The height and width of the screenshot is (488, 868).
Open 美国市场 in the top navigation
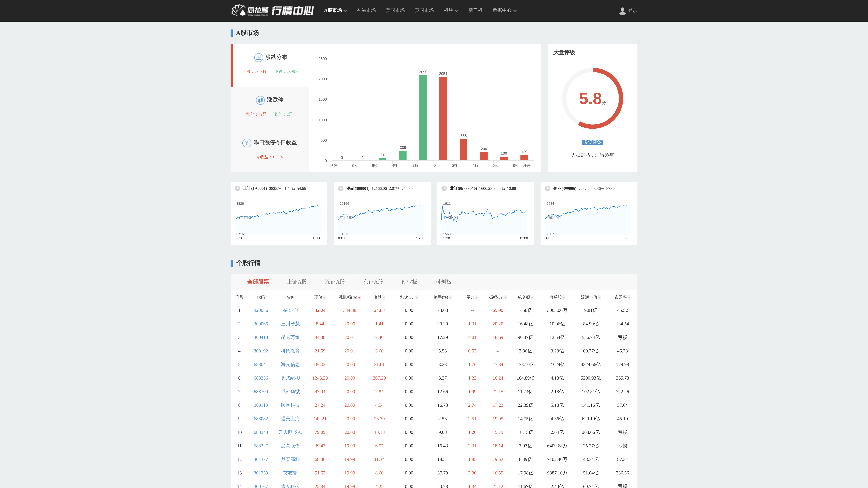click(x=395, y=11)
